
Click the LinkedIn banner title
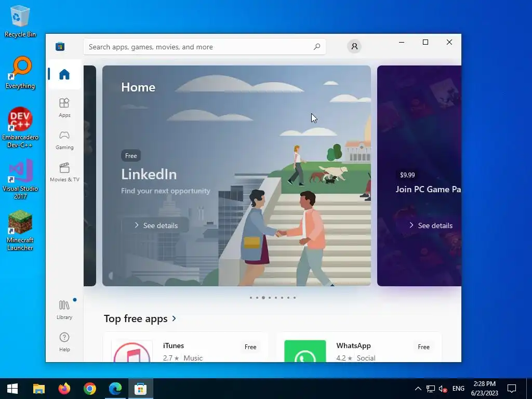149,175
